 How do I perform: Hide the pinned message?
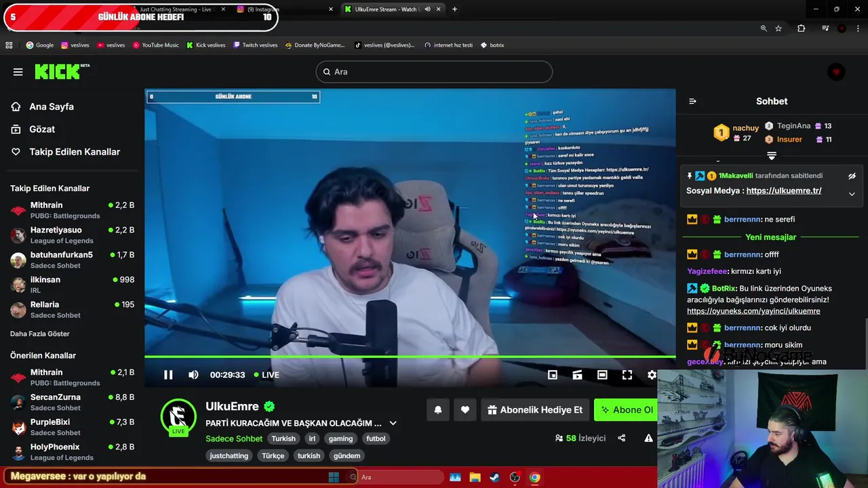coord(852,176)
